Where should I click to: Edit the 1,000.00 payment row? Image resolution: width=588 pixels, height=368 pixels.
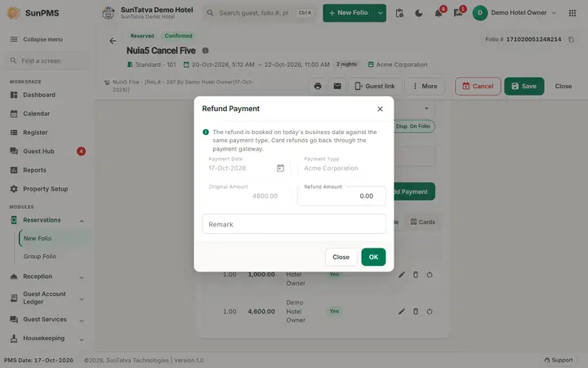point(402,275)
